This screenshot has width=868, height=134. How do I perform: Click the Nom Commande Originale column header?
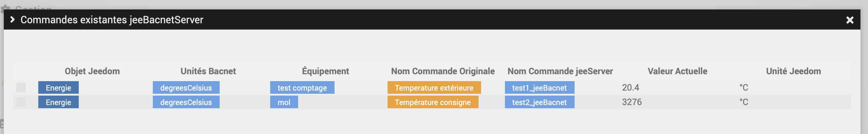coord(442,71)
